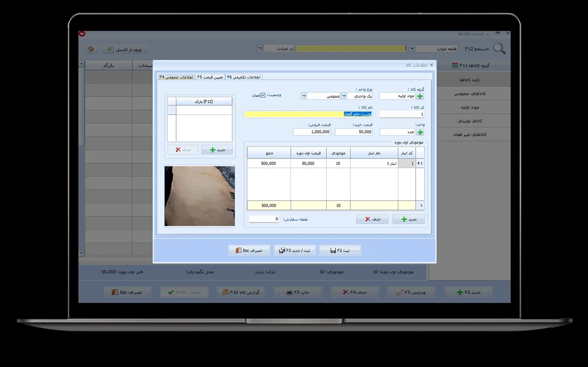Click green plus beside گروه کالا field
Image resolution: width=588 pixels, height=367 pixels.
(x=420, y=96)
